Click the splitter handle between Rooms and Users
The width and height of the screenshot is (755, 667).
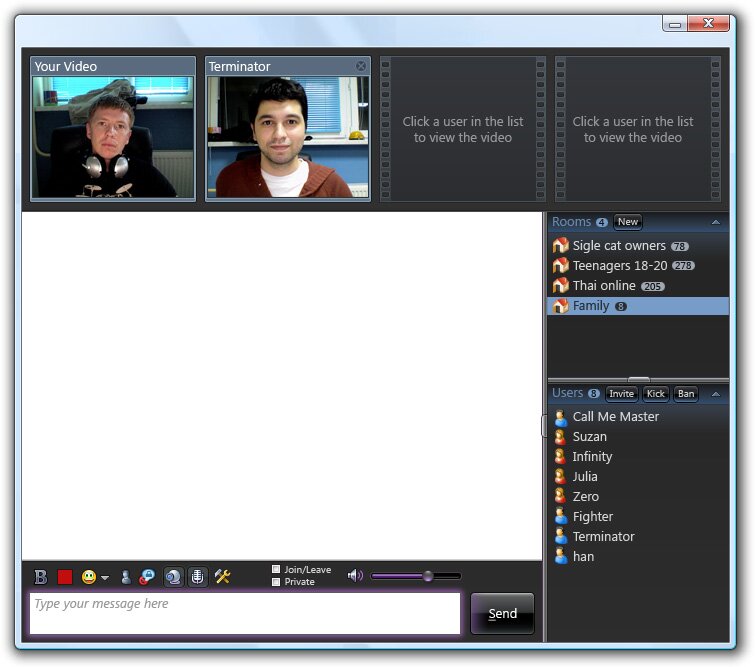coord(639,379)
